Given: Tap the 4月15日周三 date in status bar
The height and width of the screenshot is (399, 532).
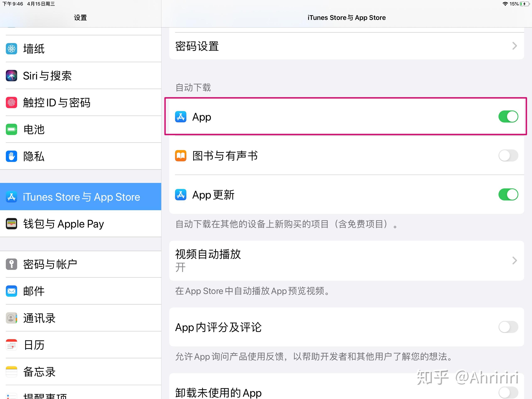Looking at the screenshot, I should tap(41, 4).
